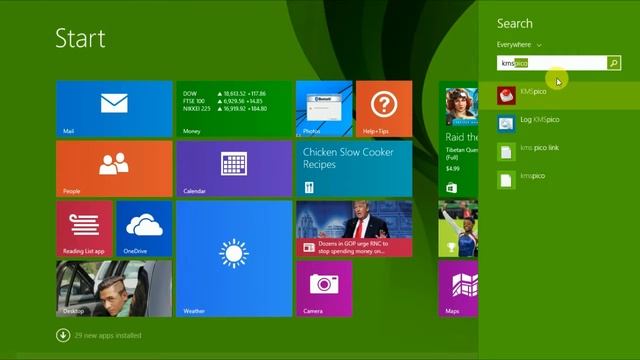
Task: Open the Desktop tile
Action: tap(114, 289)
